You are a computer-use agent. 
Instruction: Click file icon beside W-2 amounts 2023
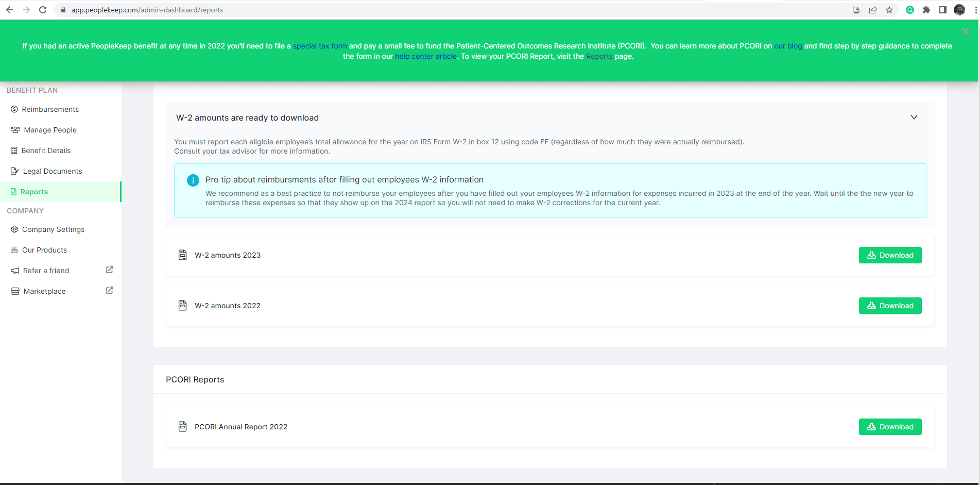click(x=182, y=255)
